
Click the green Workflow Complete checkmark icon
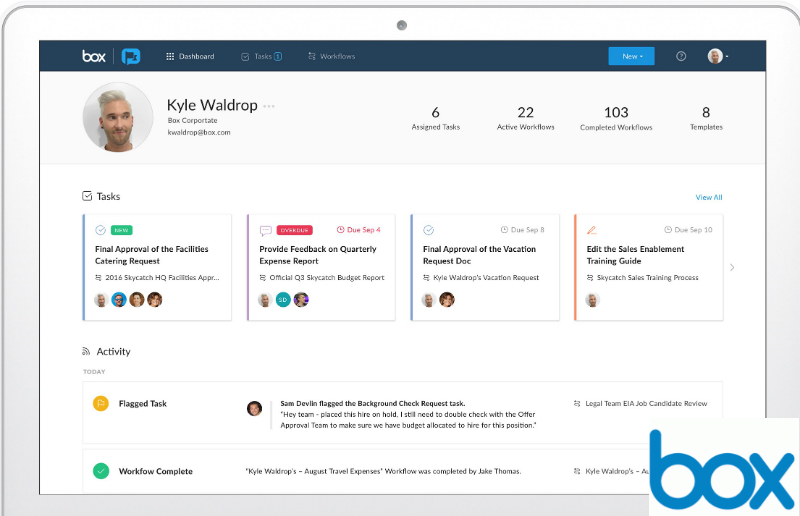coord(100,471)
